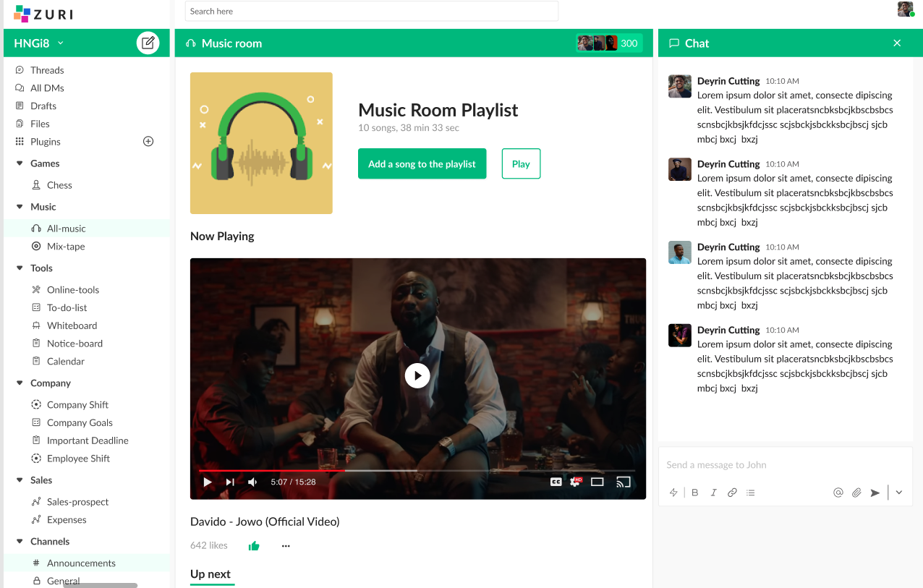Toggle italic formatting in the chat box
This screenshot has height=588, width=923.
pyautogui.click(x=713, y=493)
